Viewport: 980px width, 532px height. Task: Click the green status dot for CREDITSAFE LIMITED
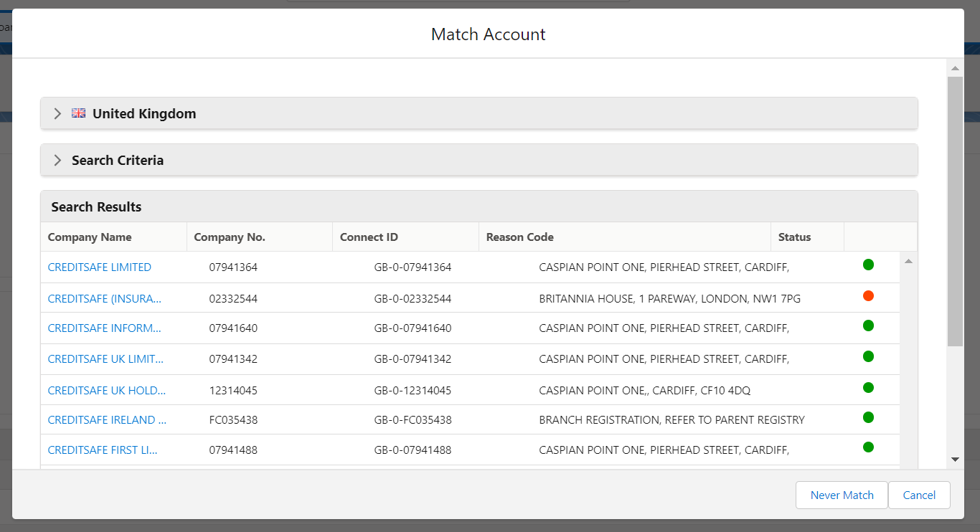coord(868,265)
